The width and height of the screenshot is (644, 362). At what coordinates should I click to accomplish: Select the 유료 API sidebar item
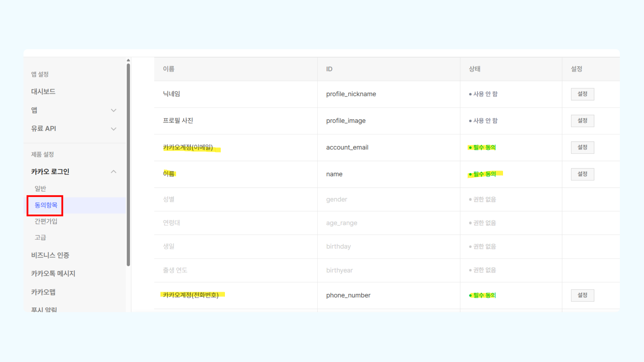(x=43, y=129)
